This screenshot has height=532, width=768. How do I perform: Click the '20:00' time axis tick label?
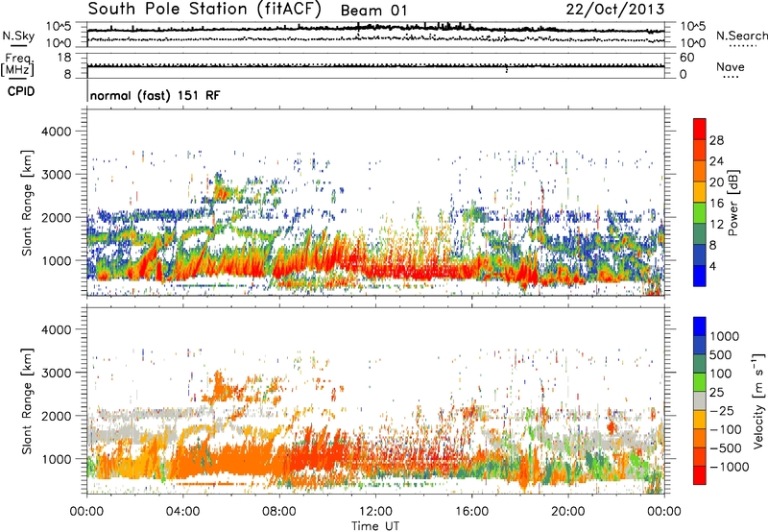(x=567, y=512)
